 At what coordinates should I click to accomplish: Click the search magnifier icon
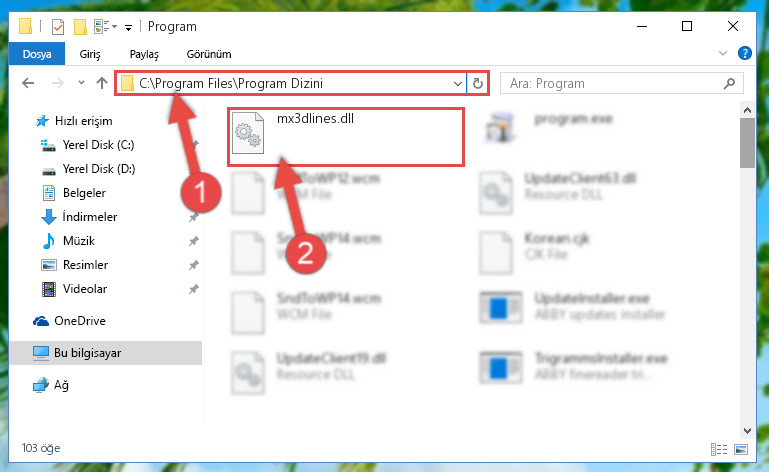click(730, 83)
